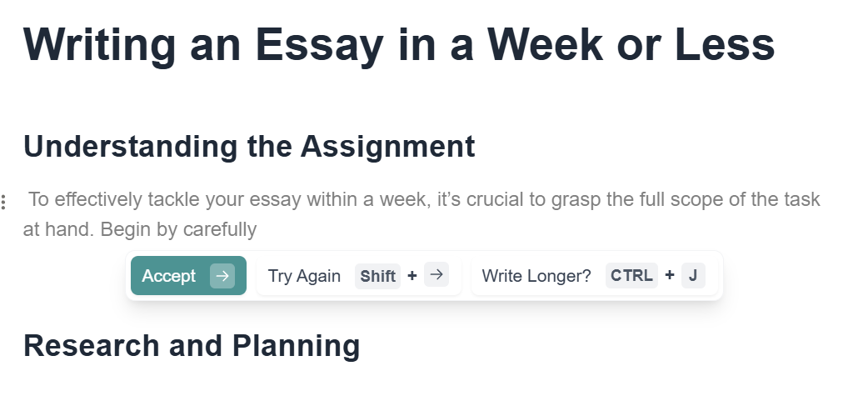Click the paragraph drag handle dots

[4, 202]
